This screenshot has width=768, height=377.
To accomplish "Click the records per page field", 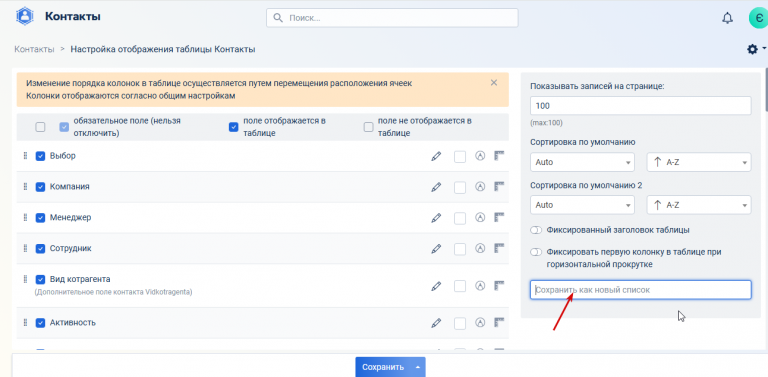I will [x=640, y=106].
